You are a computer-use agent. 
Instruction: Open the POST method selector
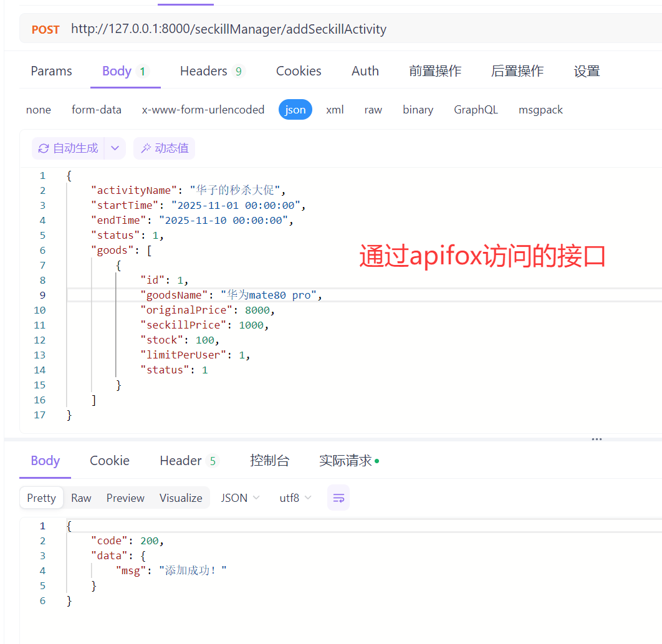[x=46, y=29]
